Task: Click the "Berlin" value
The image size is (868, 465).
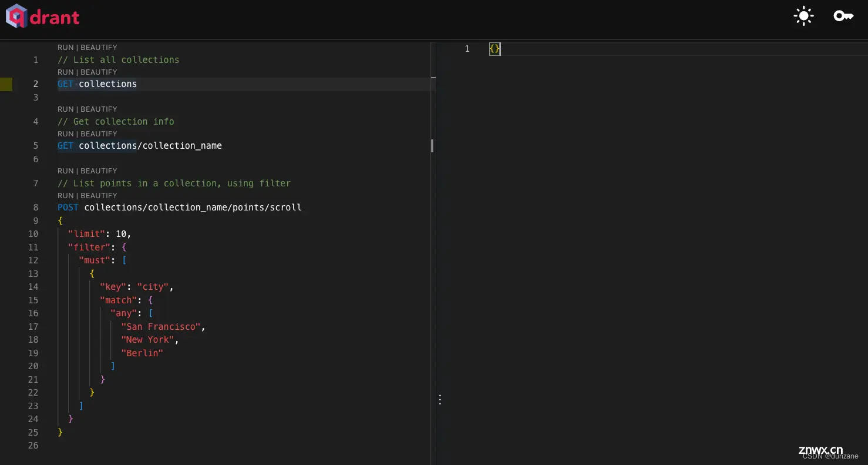Action: [142, 353]
